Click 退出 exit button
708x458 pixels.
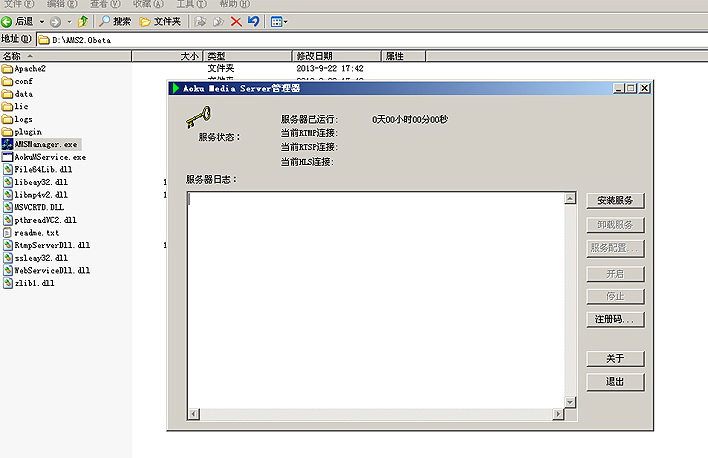point(615,382)
